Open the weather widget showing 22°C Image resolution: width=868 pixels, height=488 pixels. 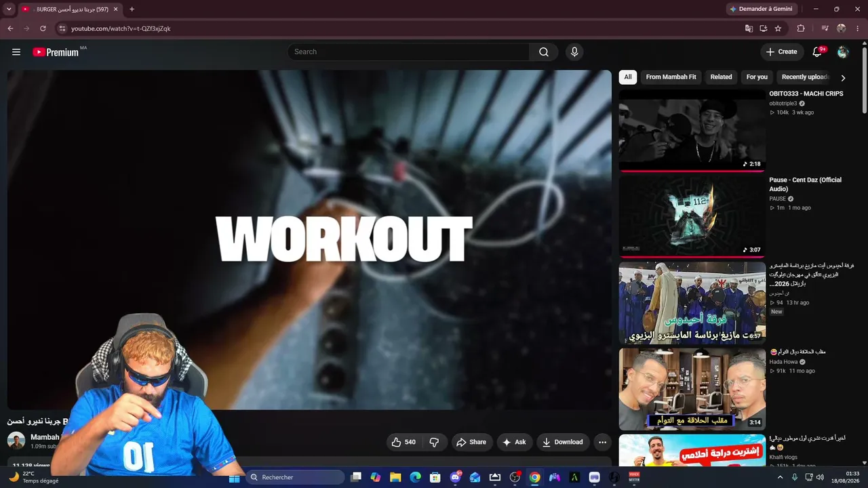click(34, 477)
